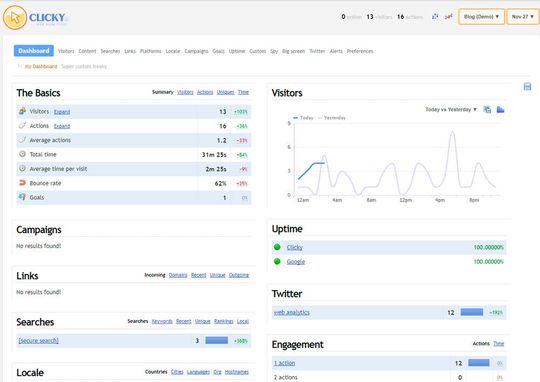
Task: Click the Visitors chart export icon
Action: tap(487, 110)
